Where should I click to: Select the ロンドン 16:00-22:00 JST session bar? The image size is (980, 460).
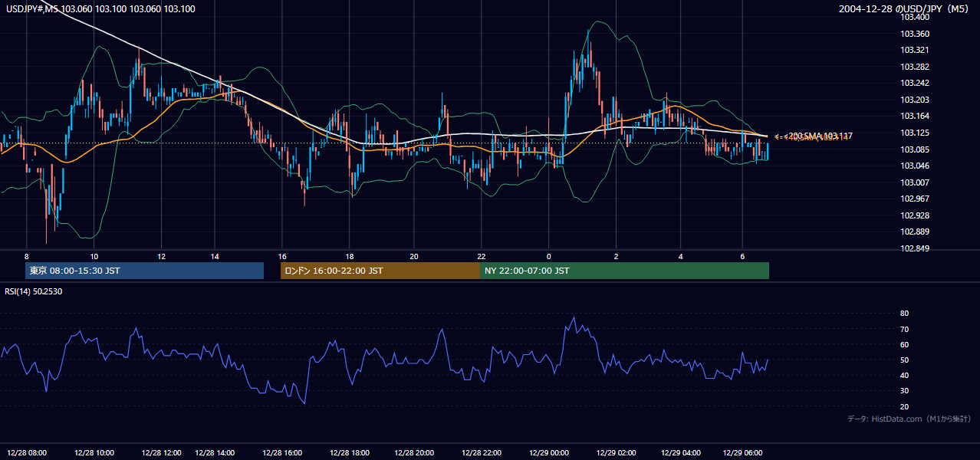380,271
